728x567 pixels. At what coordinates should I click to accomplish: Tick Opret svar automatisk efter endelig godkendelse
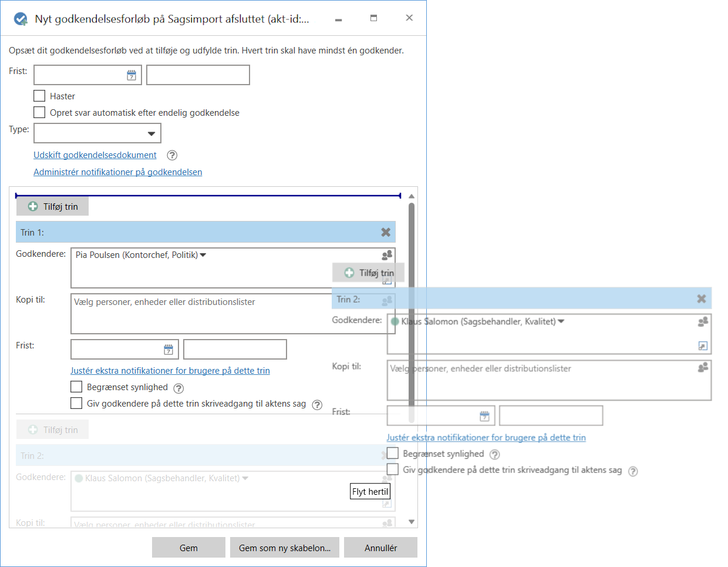pyautogui.click(x=39, y=112)
